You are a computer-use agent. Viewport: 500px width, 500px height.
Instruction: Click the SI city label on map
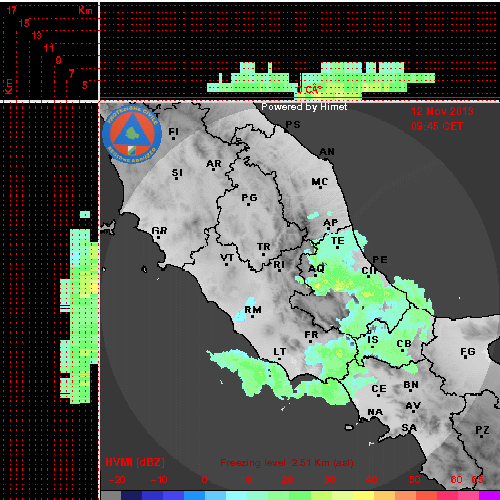(x=177, y=173)
